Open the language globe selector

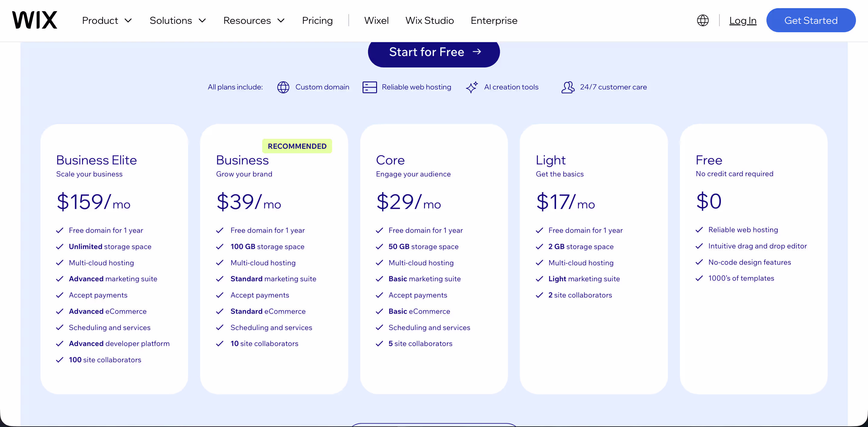pos(703,20)
